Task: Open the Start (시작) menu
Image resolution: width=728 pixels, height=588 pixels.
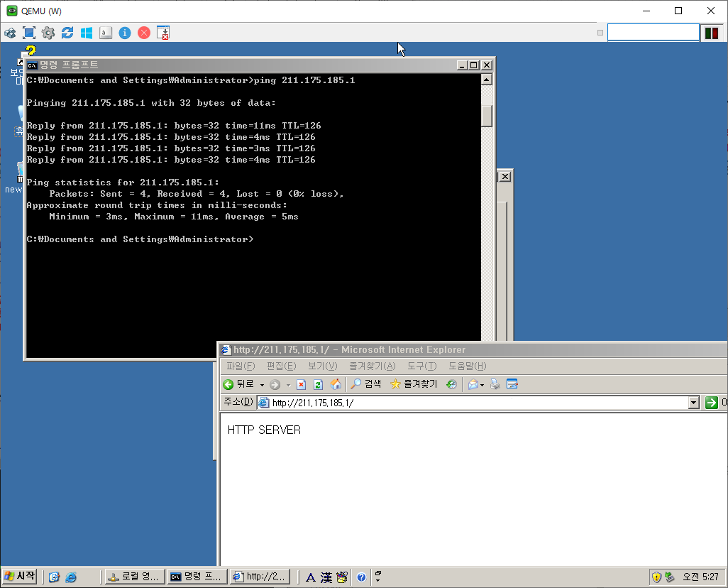Action: (19, 577)
